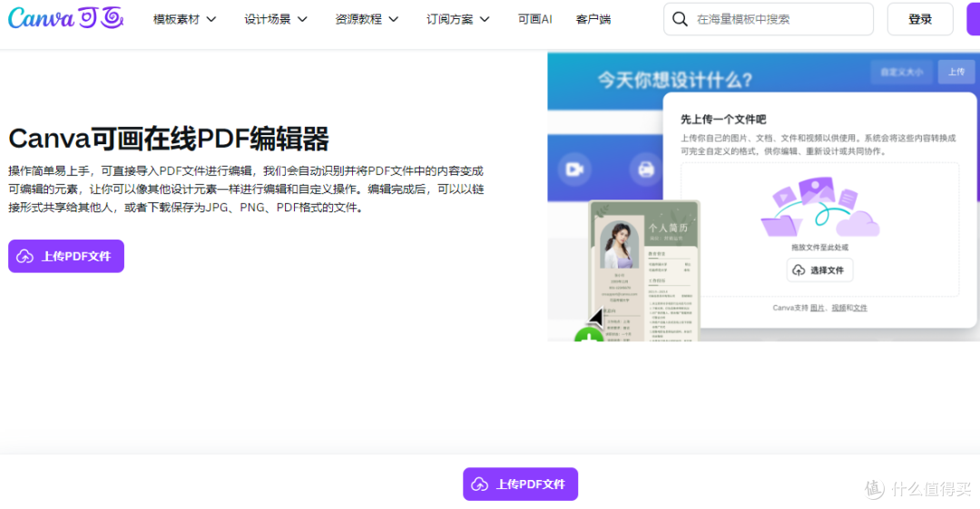
Task: Click the bottom bar 上传PDF文件 button
Action: click(x=520, y=484)
